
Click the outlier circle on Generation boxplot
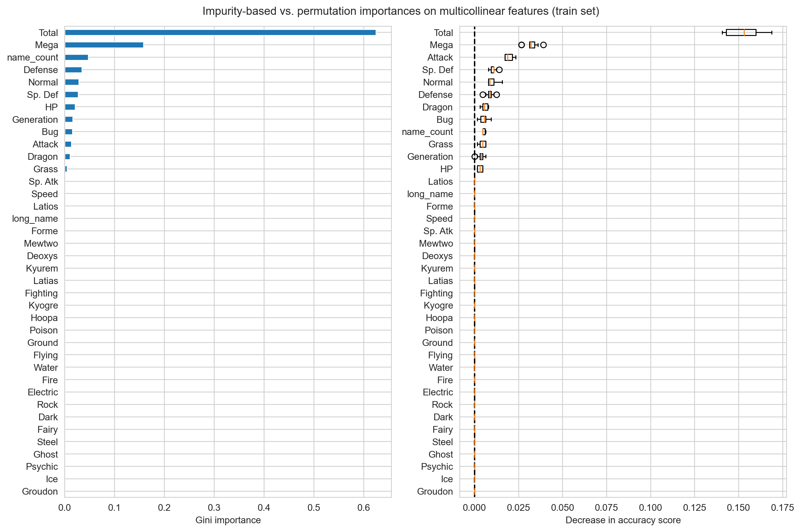474,157
